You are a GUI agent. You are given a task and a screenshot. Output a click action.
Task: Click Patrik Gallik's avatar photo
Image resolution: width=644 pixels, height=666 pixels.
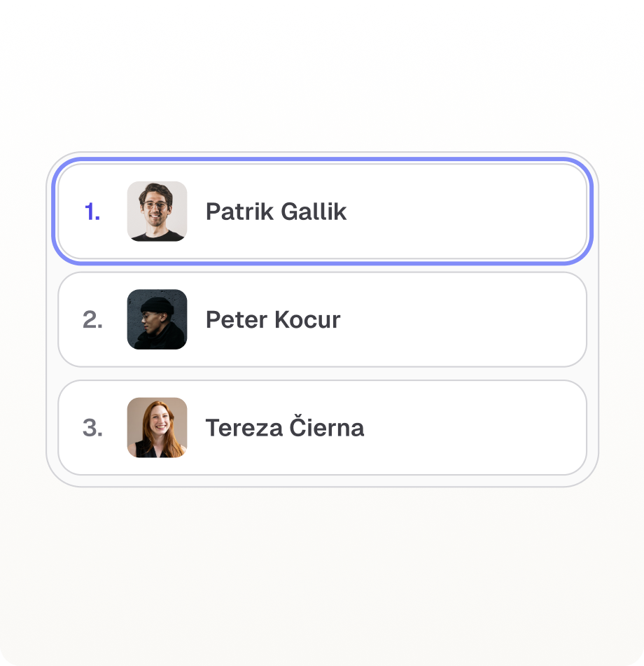pyautogui.click(x=157, y=211)
